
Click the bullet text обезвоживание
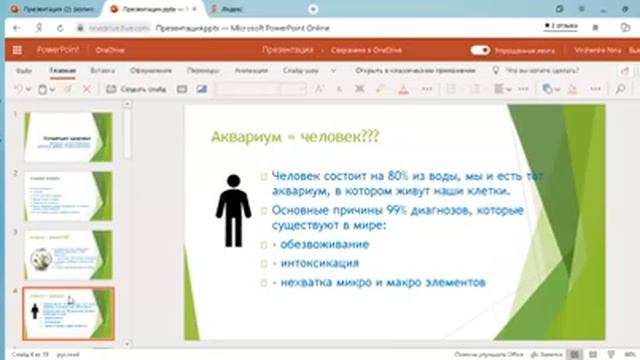tap(325, 244)
